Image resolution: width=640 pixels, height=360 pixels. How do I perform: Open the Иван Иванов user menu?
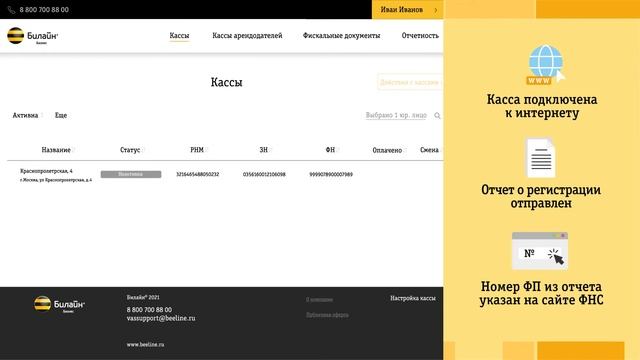coord(408,9)
